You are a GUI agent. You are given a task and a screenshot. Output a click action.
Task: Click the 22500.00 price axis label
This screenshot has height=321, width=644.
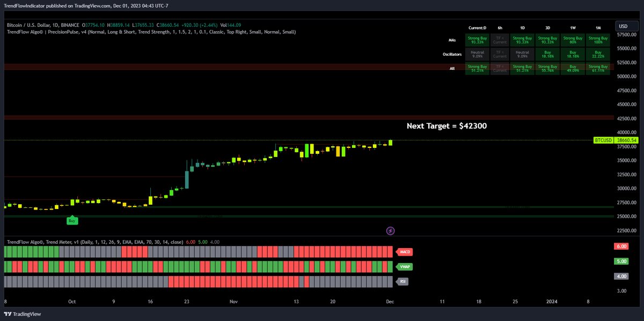pyautogui.click(x=627, y=231)
